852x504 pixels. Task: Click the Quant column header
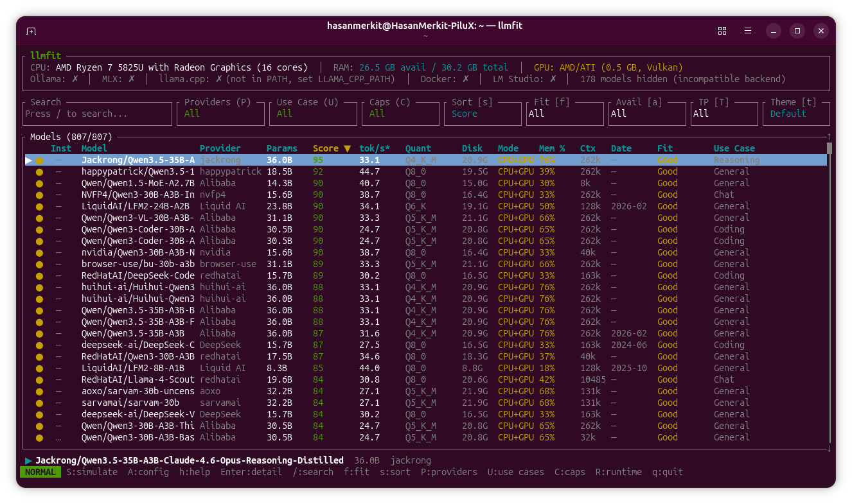click(x=418, y=149)
